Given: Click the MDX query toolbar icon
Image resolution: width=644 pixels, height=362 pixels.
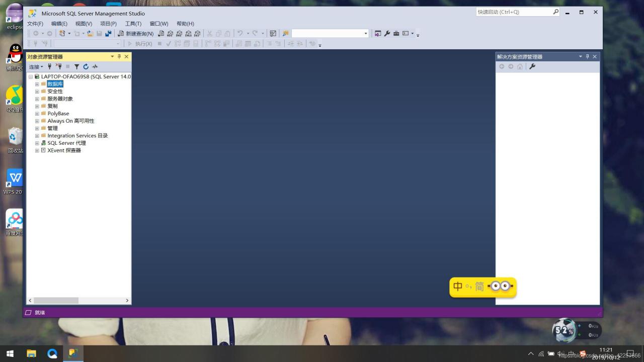Looking at the screenshot, I should 170,34.
